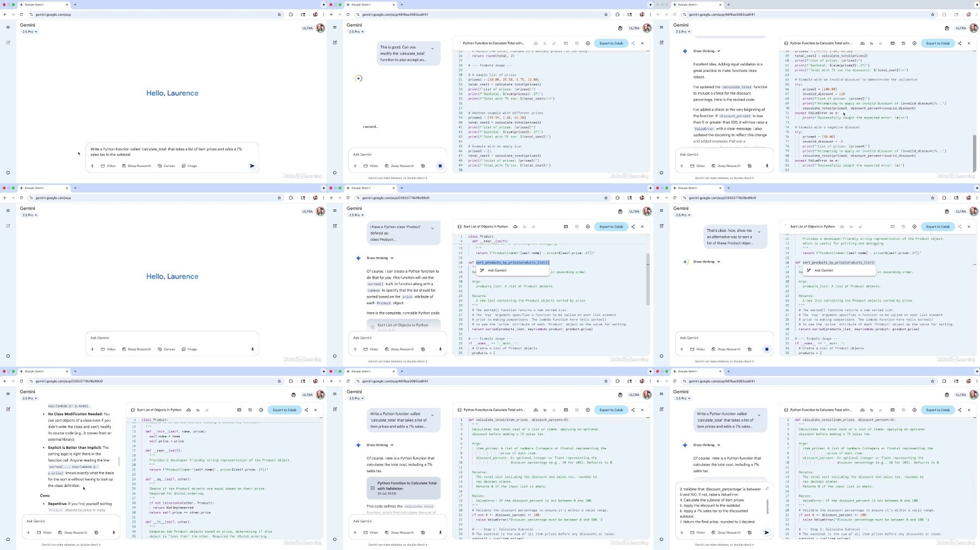The image size is (980, 550).
Task: Expand Show thinking in the 'Excellent idea' window
Action: pyautogui.click(x=707, y=51)
